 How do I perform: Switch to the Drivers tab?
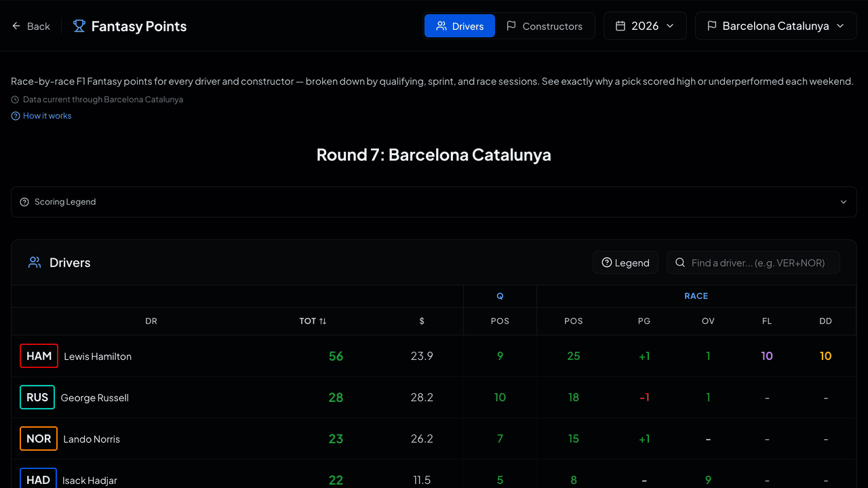coord(460,26)
